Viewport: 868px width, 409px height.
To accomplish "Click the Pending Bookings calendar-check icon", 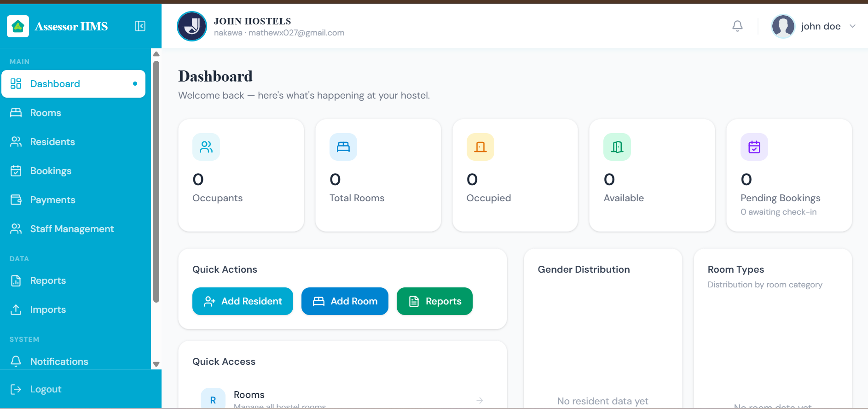I will 754,147.
